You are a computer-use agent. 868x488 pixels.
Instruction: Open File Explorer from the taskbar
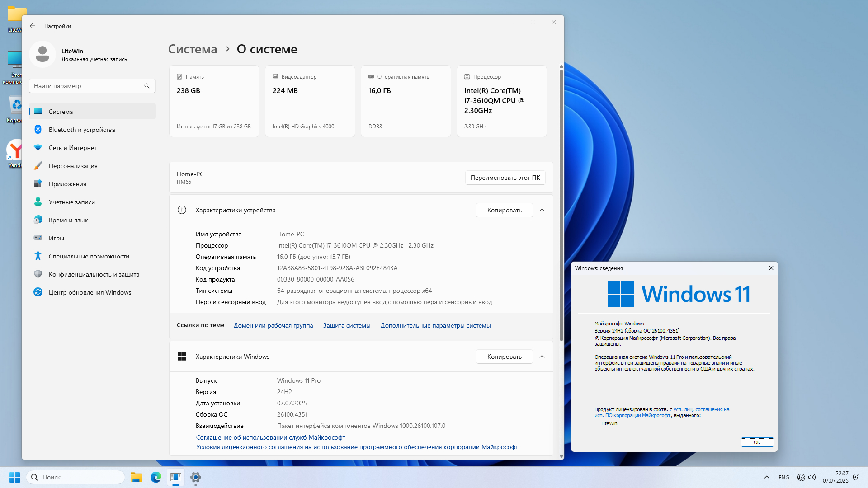click(136, 477)
